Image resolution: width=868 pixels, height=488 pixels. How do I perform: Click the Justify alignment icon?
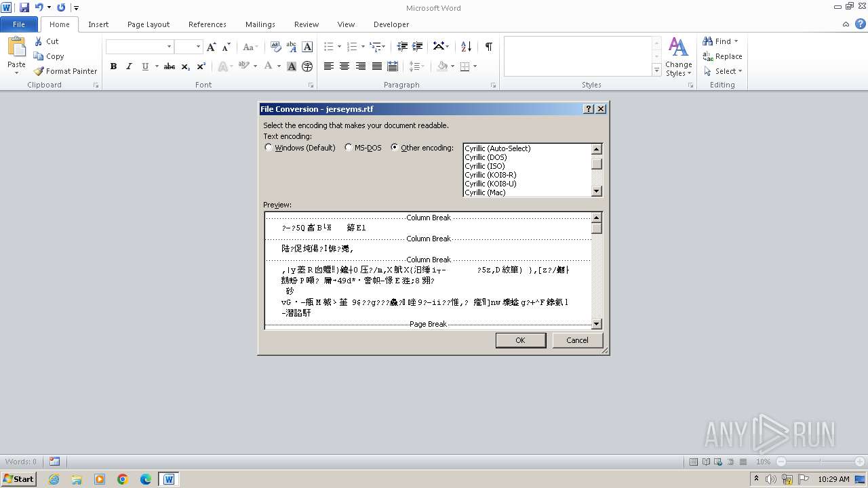pos(377,66)
